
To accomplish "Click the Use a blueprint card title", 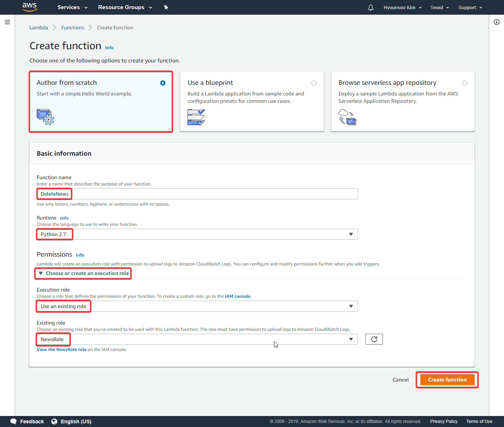I will click(210, 83).
